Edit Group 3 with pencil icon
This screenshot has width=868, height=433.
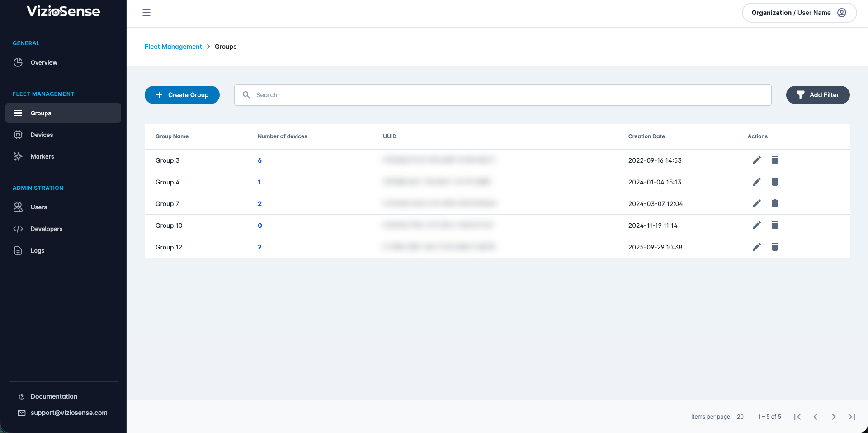tap(757, 160)
